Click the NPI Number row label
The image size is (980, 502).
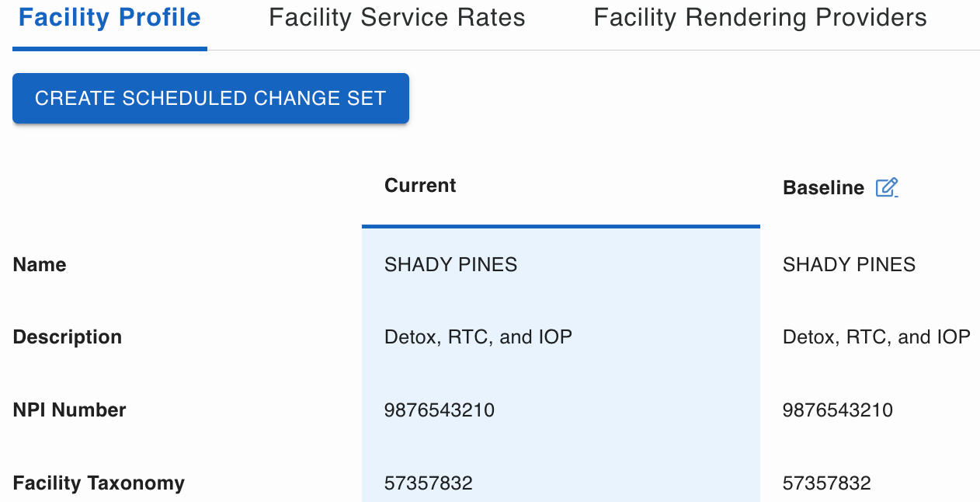[69, 410]
